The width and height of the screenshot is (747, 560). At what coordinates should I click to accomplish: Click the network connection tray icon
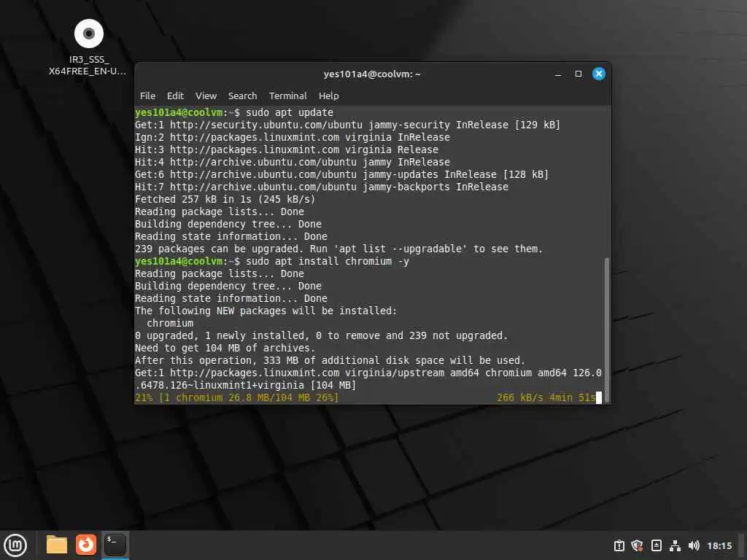[x=675, y=545]
